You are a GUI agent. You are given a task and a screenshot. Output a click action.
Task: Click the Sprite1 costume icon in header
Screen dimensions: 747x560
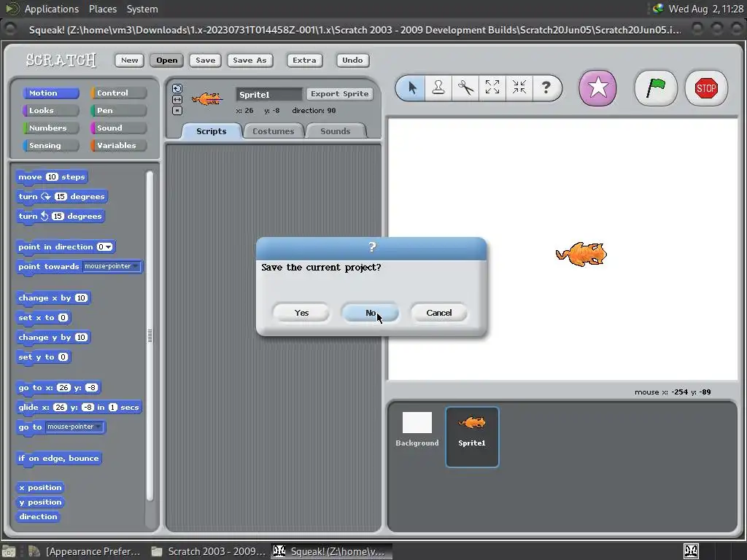(x=206, y=98)
